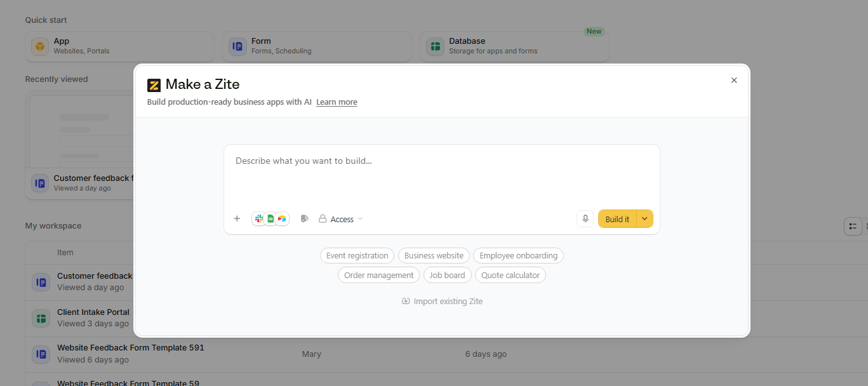Image resolution: width=868 pixels, height=386 pixels.
Task: Click the lock icon beside Access
Action: click(323, 218)
